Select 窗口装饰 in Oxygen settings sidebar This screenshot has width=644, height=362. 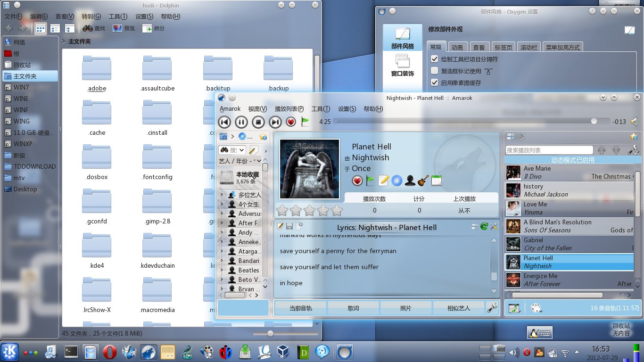402,66
